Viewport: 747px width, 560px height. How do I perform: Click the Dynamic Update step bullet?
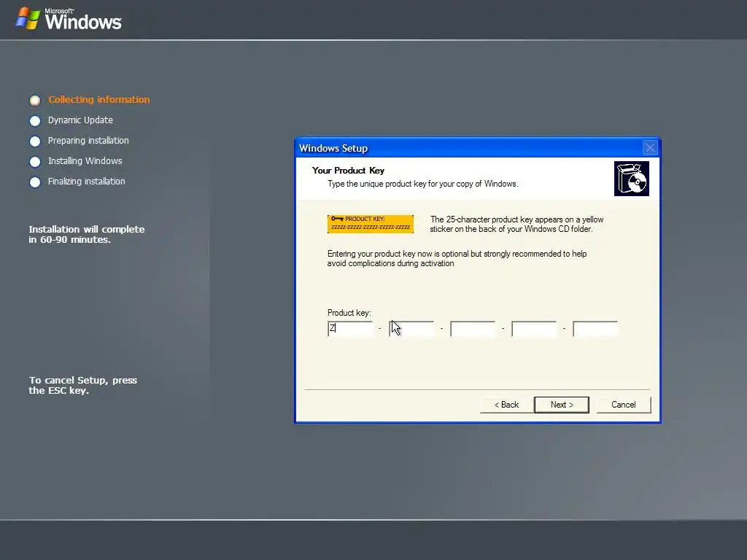tap(35, 120)
